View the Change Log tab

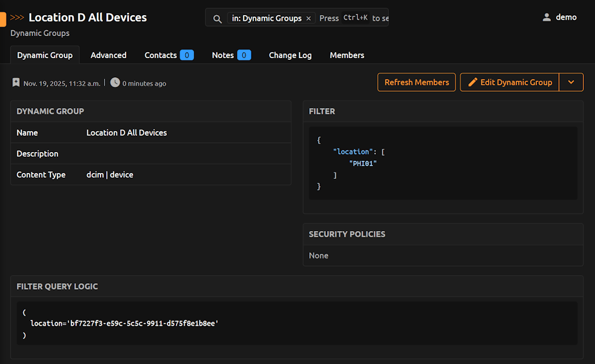[x=290, y=55]
